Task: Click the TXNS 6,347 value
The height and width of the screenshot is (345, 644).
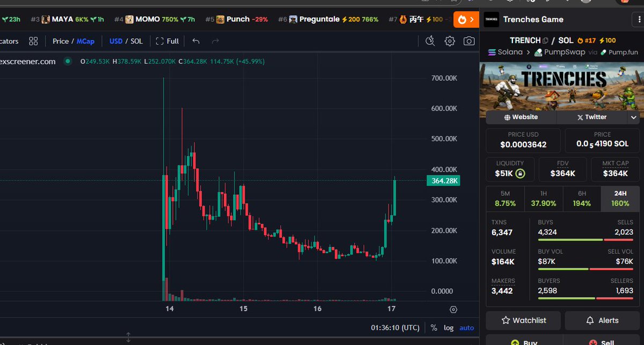Action: point(502,233)
